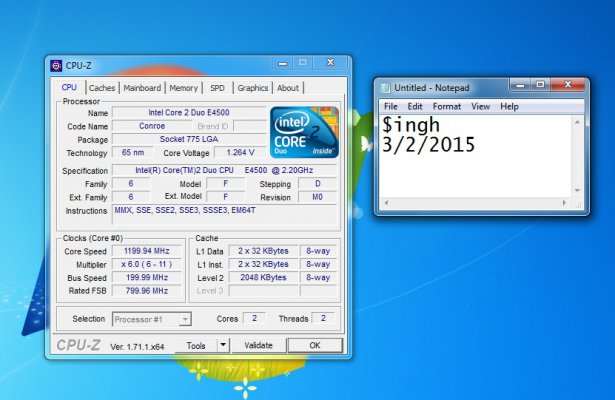Click the Specification field text
Viewport: 615px width, 400px height.
224,170
